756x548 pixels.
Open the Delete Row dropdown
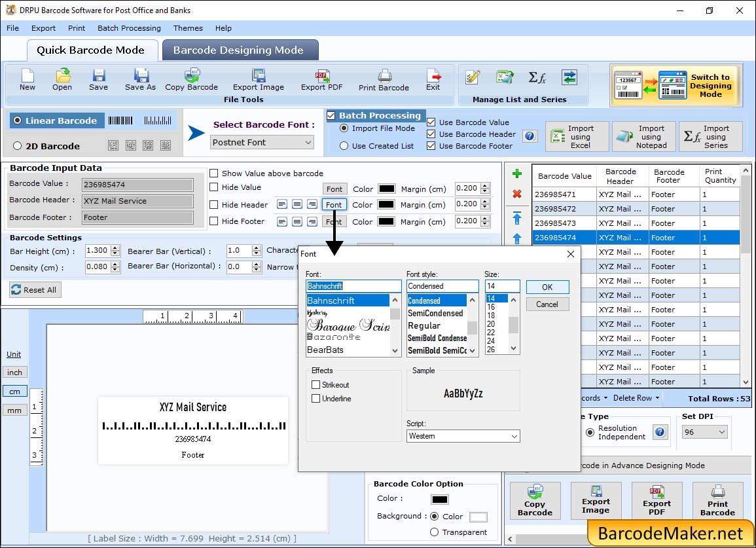(636, 398)
